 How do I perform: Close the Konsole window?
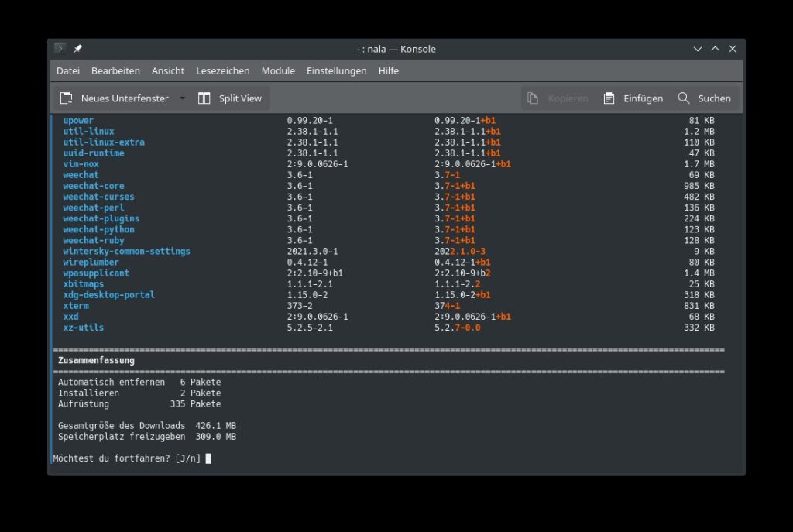[x=733, y=49]
